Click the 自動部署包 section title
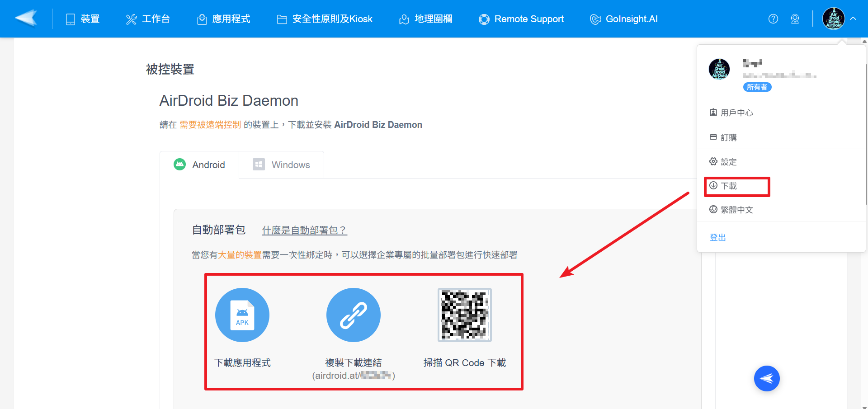 point(219,230)
